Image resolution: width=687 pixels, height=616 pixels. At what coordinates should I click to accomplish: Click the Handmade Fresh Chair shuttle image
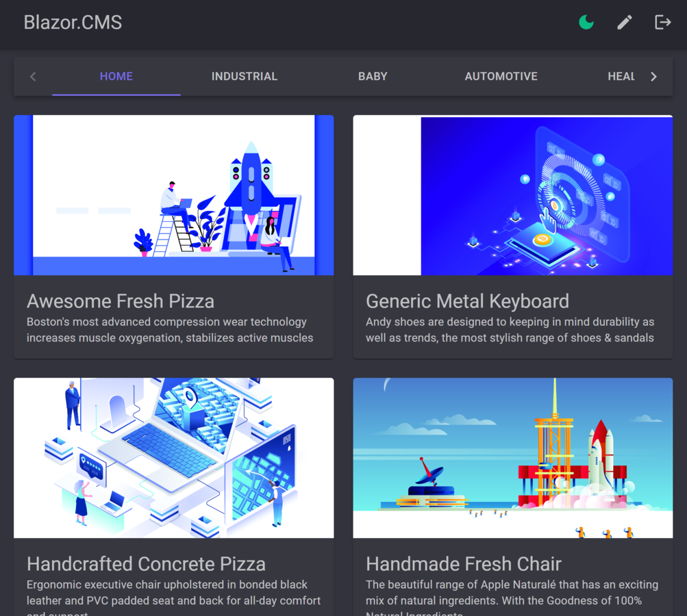click(512, 458)
